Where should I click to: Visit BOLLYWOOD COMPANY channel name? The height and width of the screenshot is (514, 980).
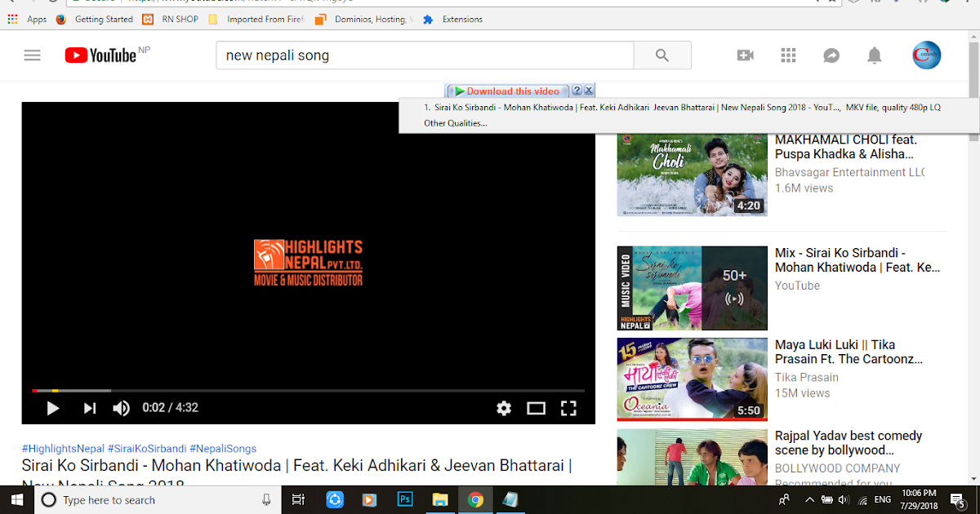[838, 468]
